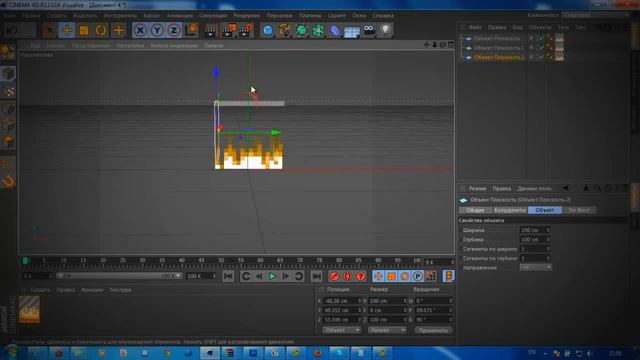
Task: Select first Объект Плоскость in object list
Action: (497, 38)
